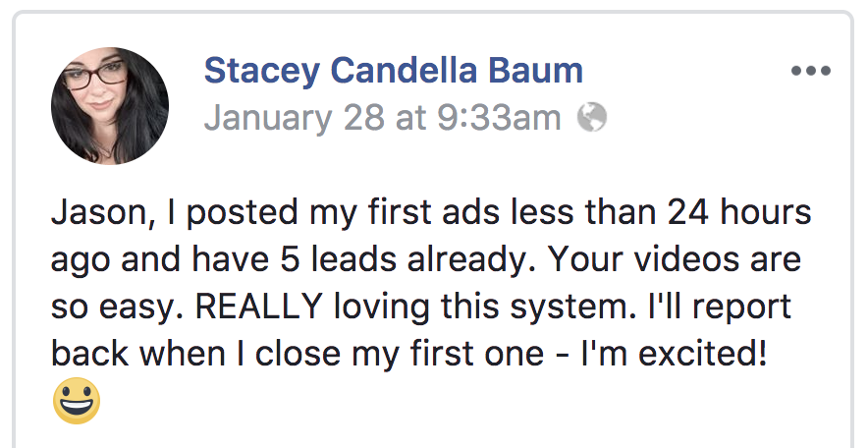The width and height of the screenshot is (868, 448).
Task: Open Stacey Candella Baum's profile name link
Action: click(x=394, y=71)
